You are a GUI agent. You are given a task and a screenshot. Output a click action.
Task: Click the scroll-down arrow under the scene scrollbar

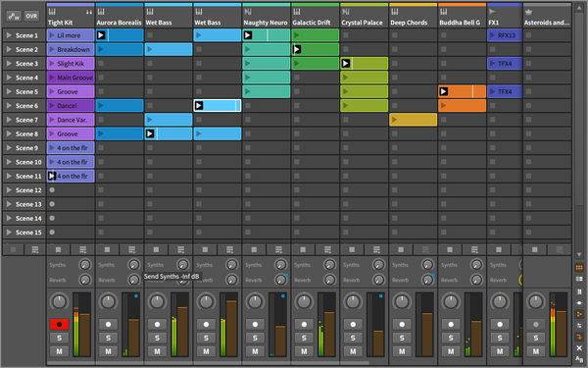pos(579,254)
